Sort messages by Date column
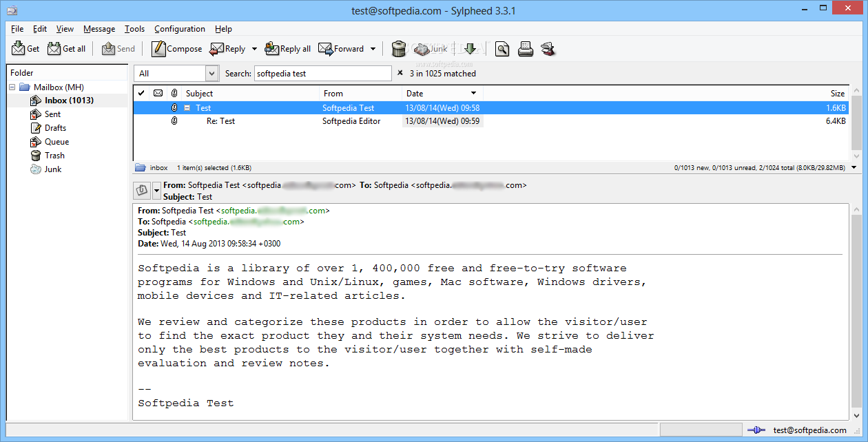 click(442, 93)
